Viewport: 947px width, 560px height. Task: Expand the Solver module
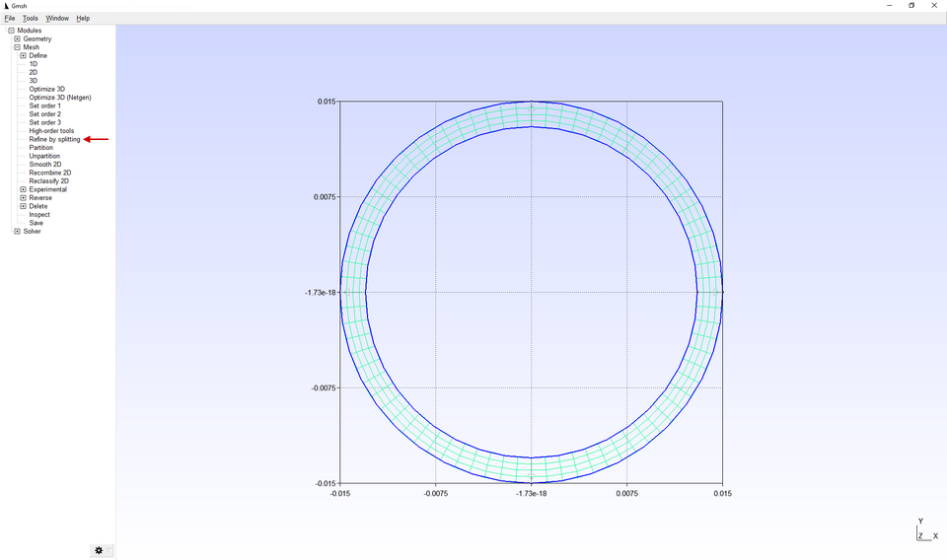pos(17,232)
